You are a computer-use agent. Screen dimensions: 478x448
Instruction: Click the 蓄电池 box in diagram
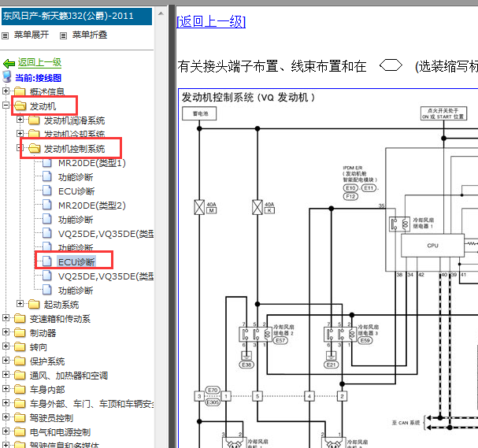[199, 113]
